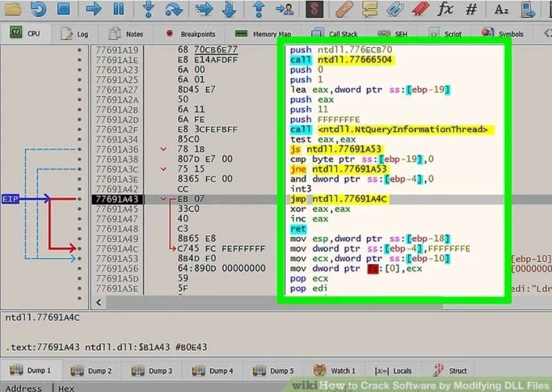Select the highlighted address 77691A43

(x=117, y=199)
